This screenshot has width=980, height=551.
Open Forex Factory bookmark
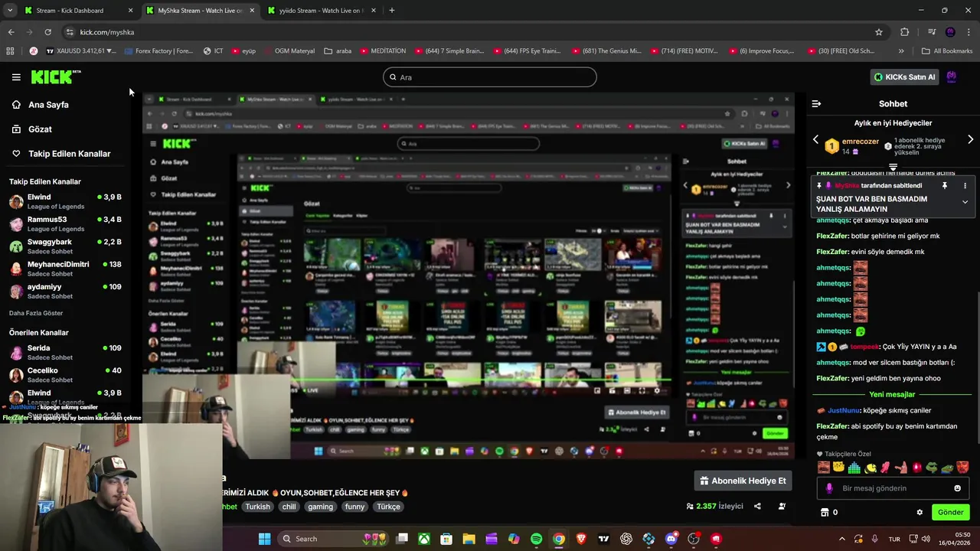pyautogui.click(x=158, y=51)
